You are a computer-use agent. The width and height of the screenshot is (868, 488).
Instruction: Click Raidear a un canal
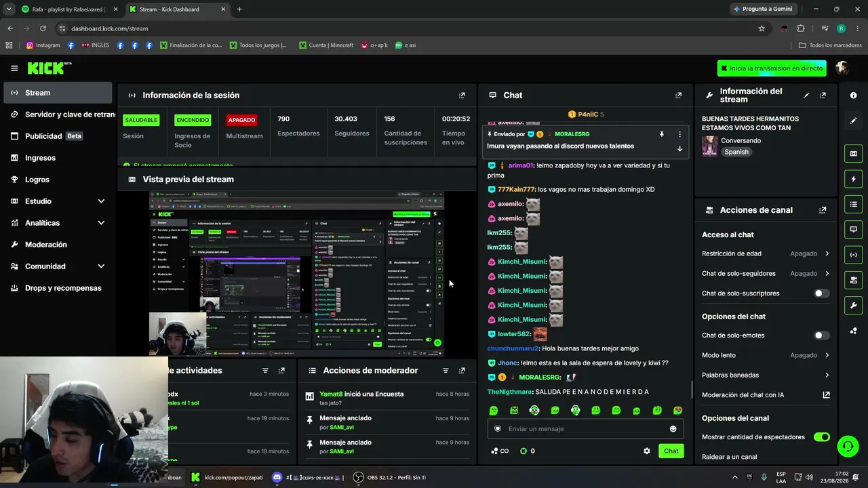click(729, 457)
